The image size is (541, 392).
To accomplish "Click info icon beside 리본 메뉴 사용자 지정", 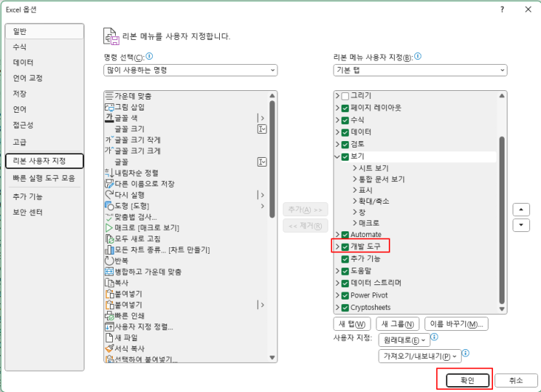I will [x=417, y=56].
